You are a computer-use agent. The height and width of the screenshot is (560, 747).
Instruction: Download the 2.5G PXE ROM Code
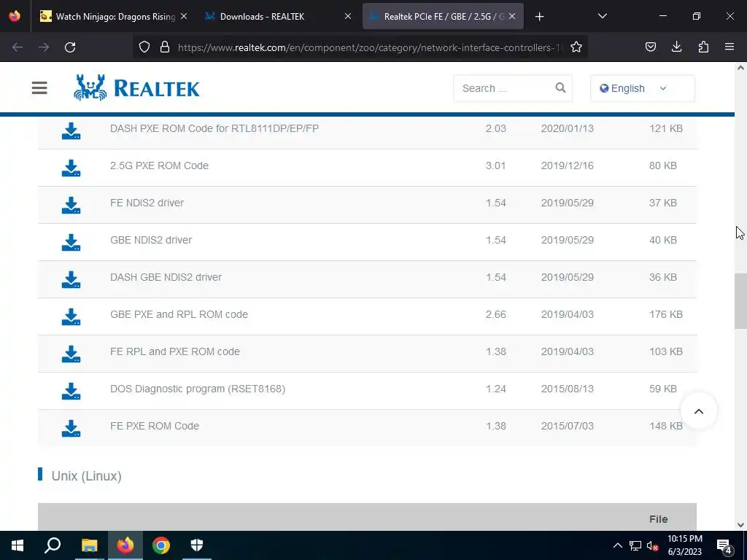[x=71, y=168]
